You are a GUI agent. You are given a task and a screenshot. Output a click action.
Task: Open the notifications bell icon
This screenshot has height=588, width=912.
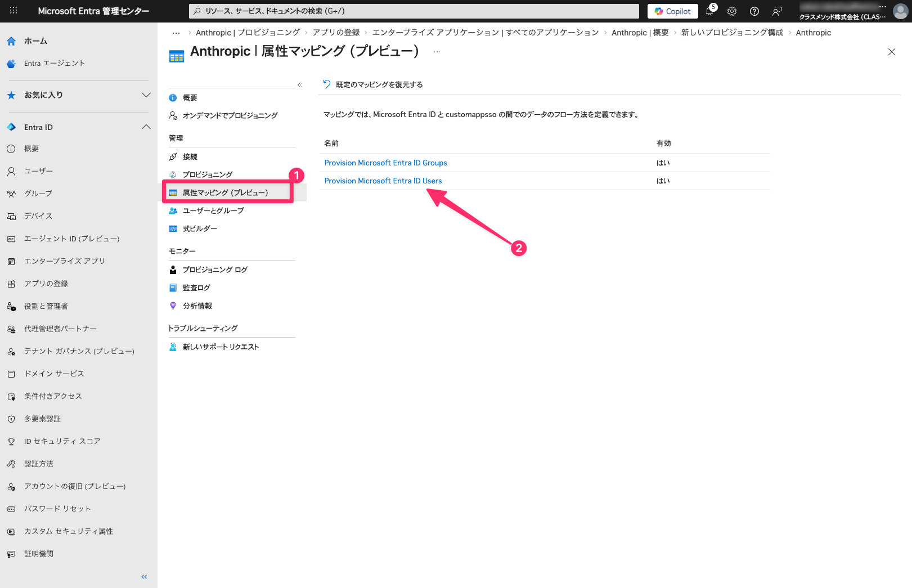pyautogui.click(x=709, y=11)
